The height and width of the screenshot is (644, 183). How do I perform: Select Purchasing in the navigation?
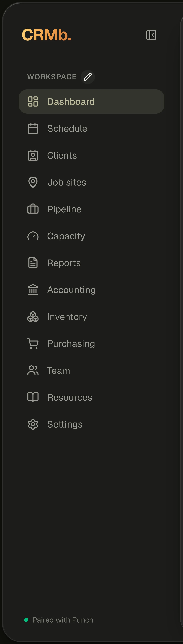tap(91, 344)
